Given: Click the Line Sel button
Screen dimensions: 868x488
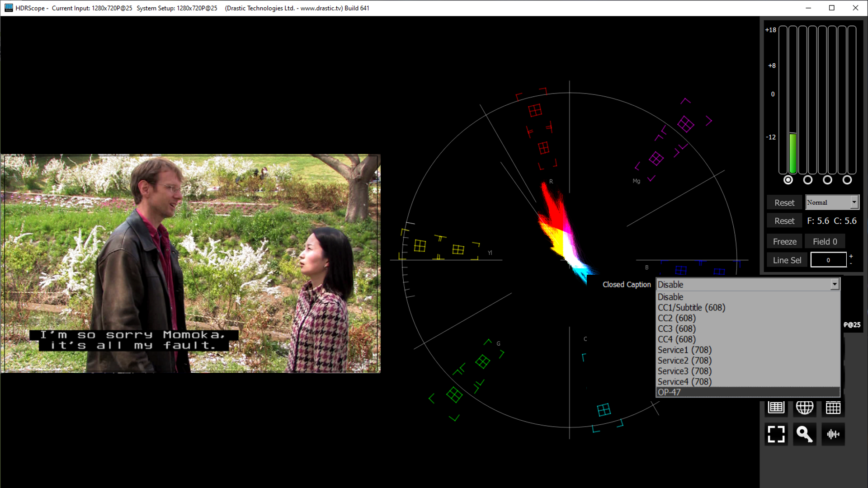Looking at the screenshot, I should [x=787, y=260].
